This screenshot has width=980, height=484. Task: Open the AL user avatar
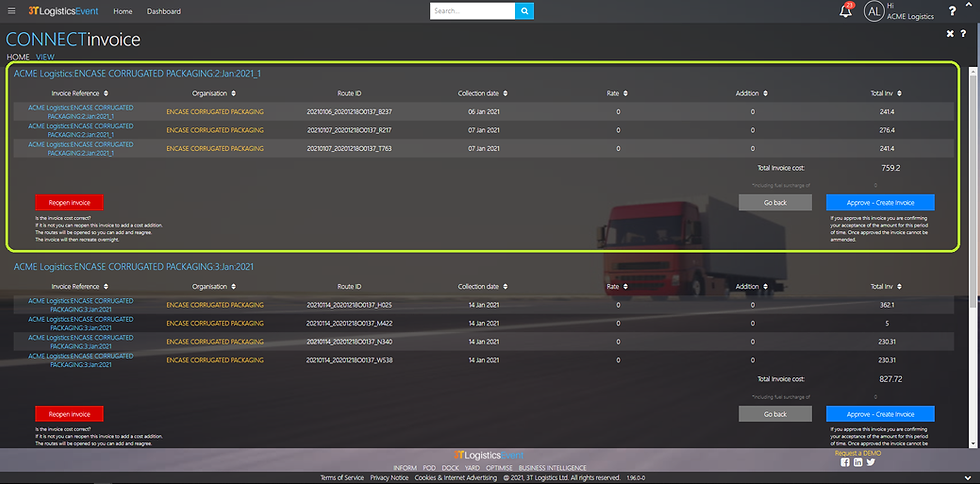point(874,11)
